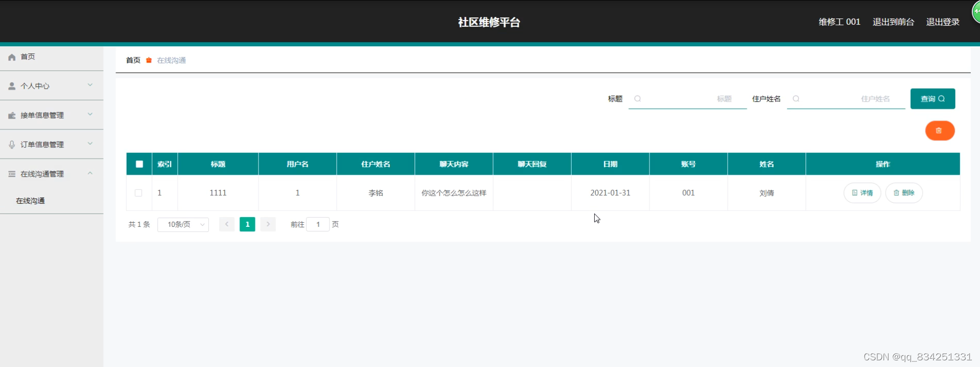Click the orange breadcrumb separator icon
This screenshot has width=980, height=367.
pyautogui.click(x=149, y=60)
